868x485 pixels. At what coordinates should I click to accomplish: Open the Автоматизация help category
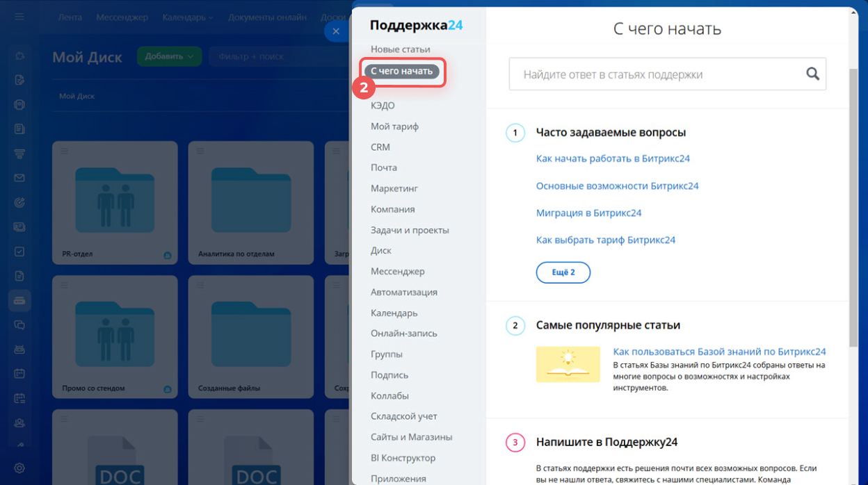pos(404,292)
